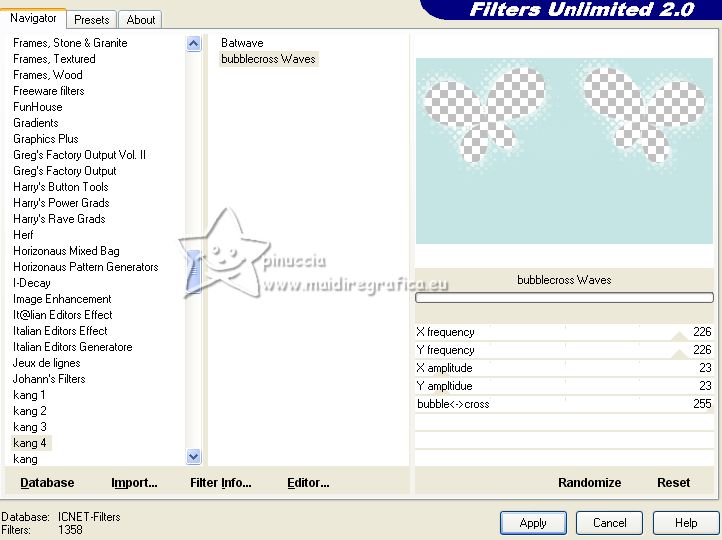Open Help
The image size is (722, 540).
coord(686,523)
